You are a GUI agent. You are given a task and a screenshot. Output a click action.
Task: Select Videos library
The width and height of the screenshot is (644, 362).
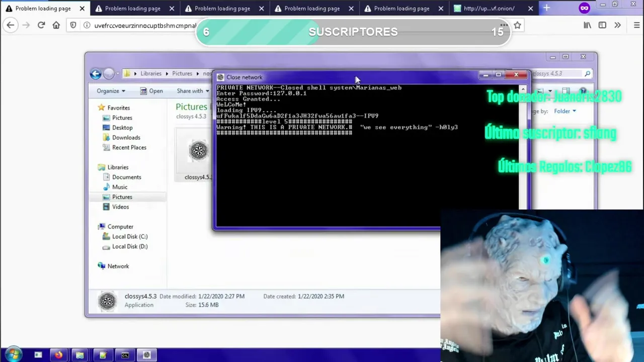[x=121, y=207]
